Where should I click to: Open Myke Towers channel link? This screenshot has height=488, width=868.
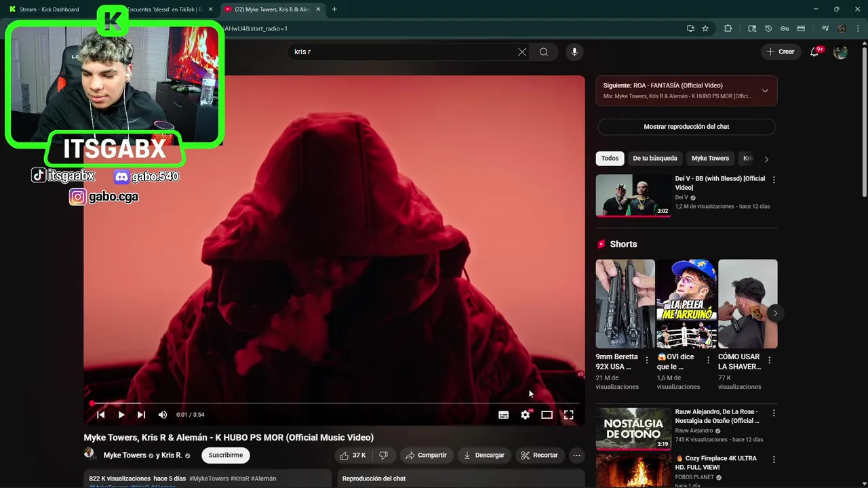pos(125,455)
